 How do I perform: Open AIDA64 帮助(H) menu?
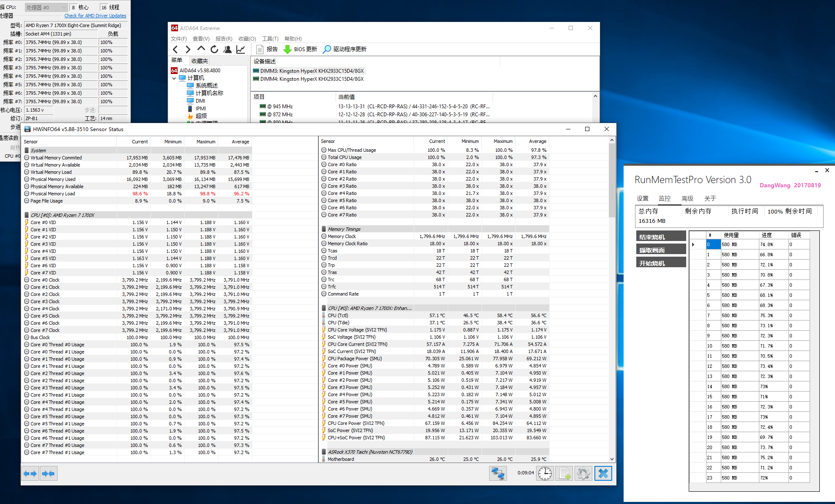(293, 39)
